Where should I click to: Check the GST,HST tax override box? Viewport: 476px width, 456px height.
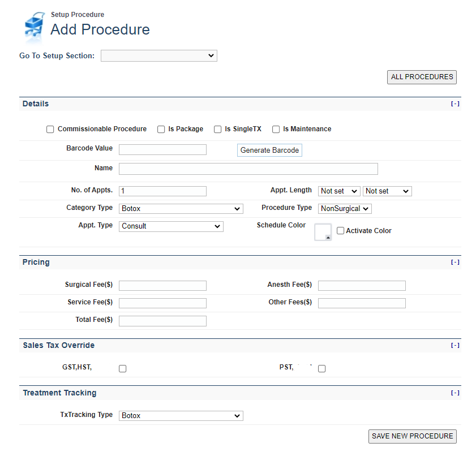click(x=123, y=369)
